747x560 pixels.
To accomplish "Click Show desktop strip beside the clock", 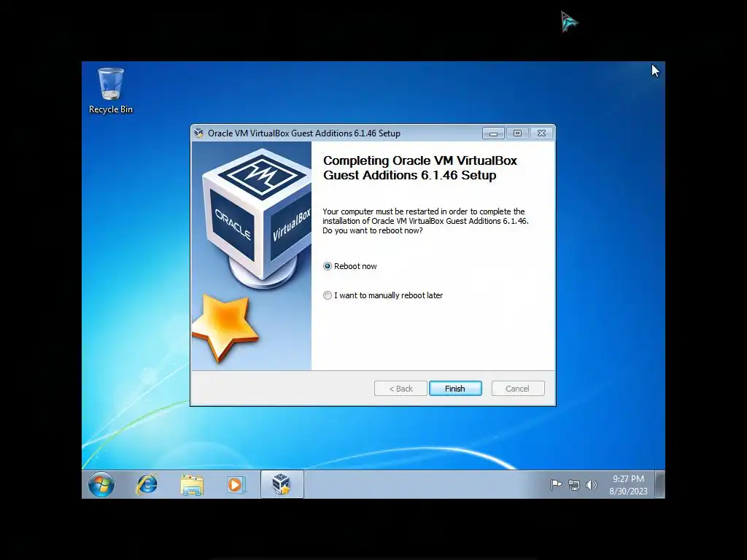I will (x=659, y=484).
